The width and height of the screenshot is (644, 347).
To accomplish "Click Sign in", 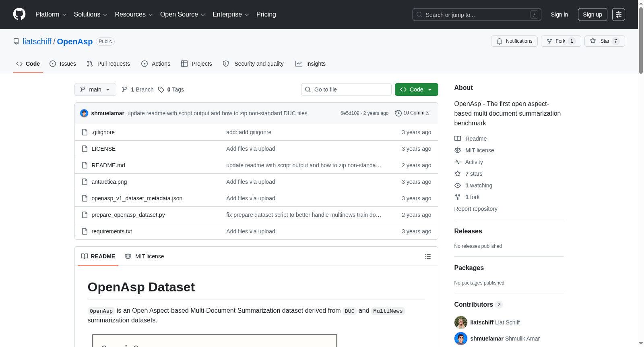I will click(x=559, y=15).
